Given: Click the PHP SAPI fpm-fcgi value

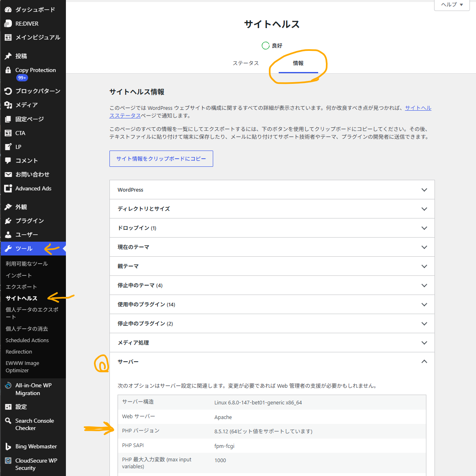Looking at the screenshot, I should click(x=224, y=446).
